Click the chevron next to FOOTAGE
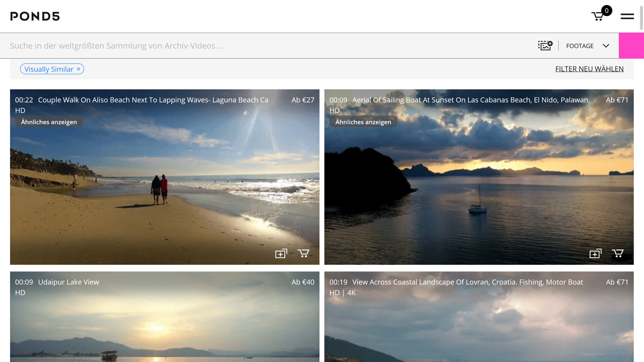This screenshot has height=362, width=644. (606, 46)
